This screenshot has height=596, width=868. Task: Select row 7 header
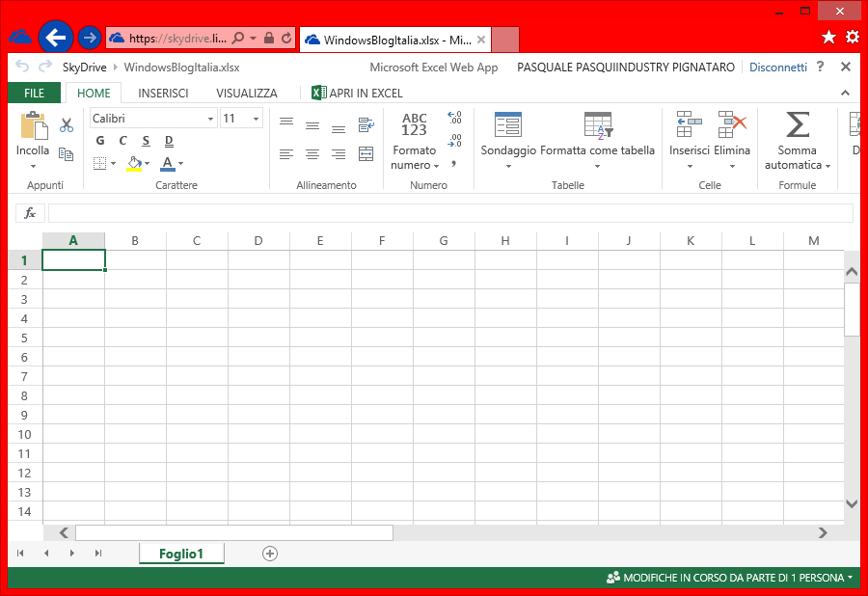pyautogui.click(x=24, y=377)
